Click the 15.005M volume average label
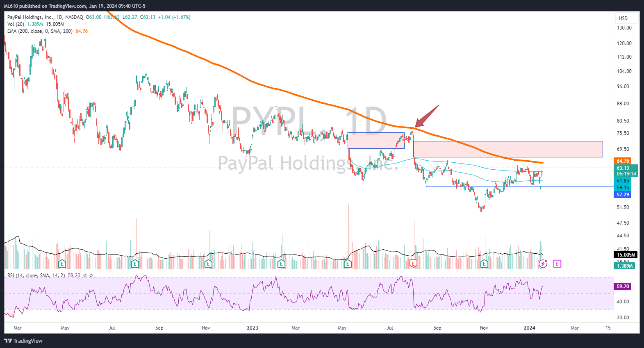The height and width of the screenshot is (348, 644). (x=626, y=255)
